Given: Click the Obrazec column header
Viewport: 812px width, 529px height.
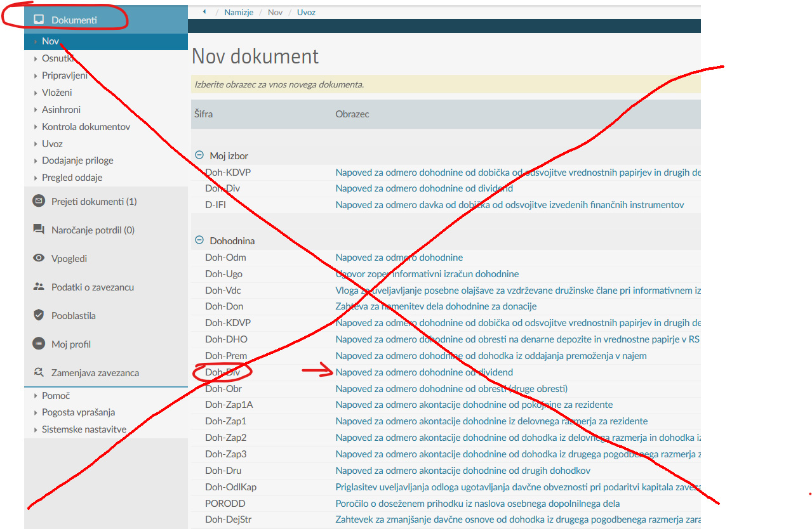Looking at the screenshot, I should (352, 114).
